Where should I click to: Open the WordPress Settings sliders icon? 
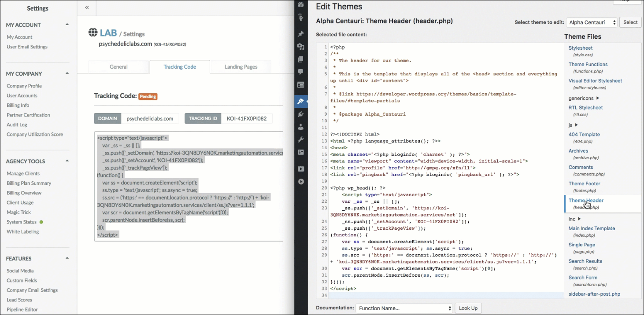(x=301, y=153)
